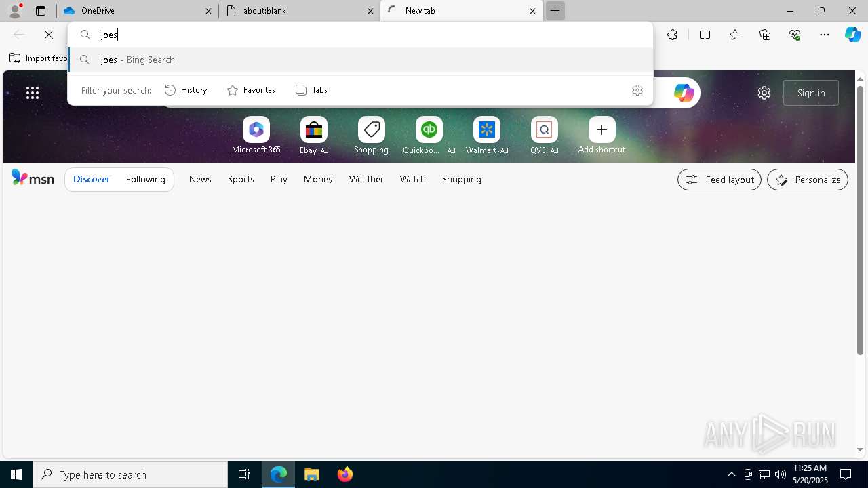Switch to the OneDrive tab

tap(137, 11)
